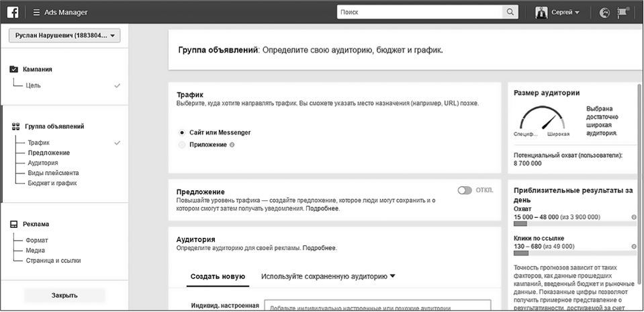Click info icon beside Клики по ссылке
This screenshot has height=312, width=644.
coord(634,246)
